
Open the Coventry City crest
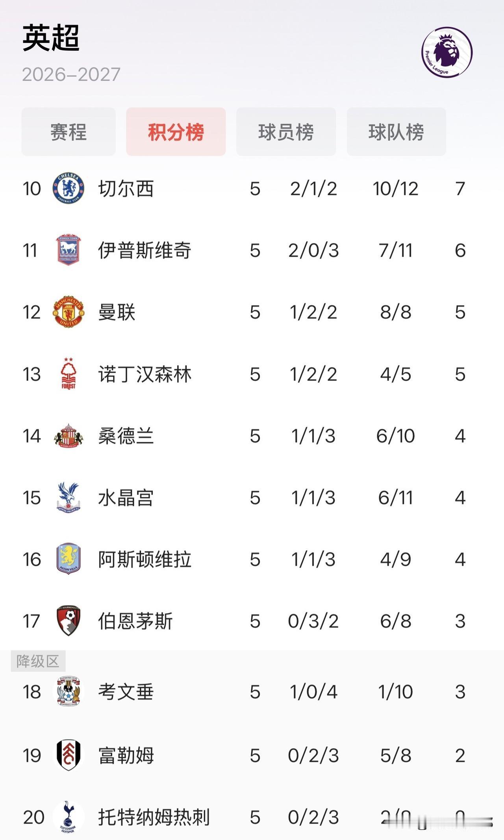click(x=69, y=691)
